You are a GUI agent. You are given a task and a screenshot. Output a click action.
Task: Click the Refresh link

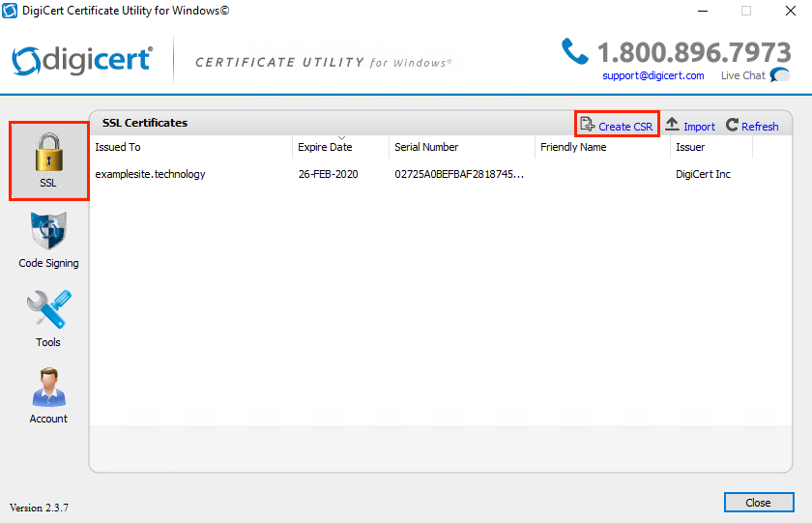[760, 127]
